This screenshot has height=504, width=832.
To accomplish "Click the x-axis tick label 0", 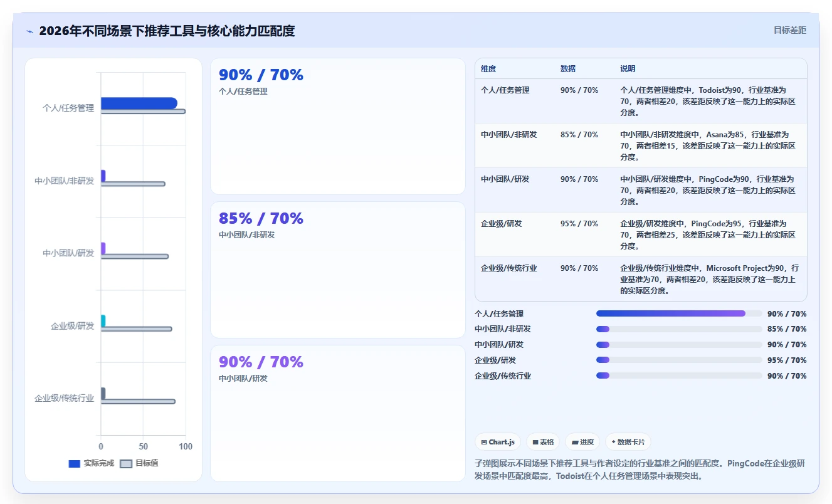I will [101, 446].
